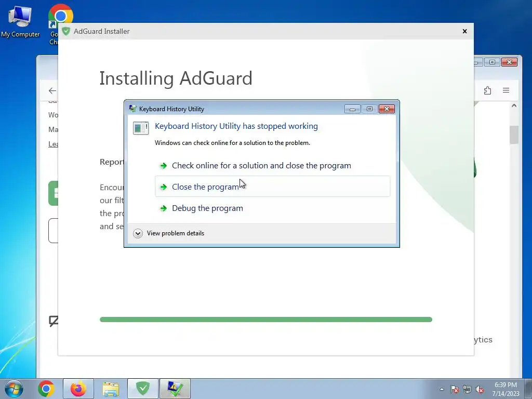Viewport: 532px width, 399px height.
Task: Switch to Keyboard History Utility taskbar button
Action: pyautogui.click(x=175, y=389)
